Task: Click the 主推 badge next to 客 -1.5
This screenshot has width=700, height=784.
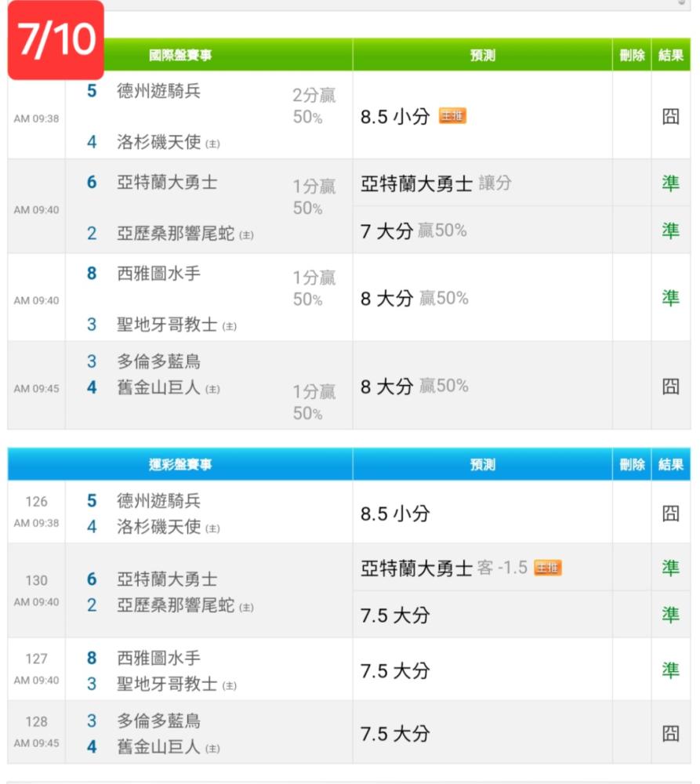Action: [x=548, y=568]
